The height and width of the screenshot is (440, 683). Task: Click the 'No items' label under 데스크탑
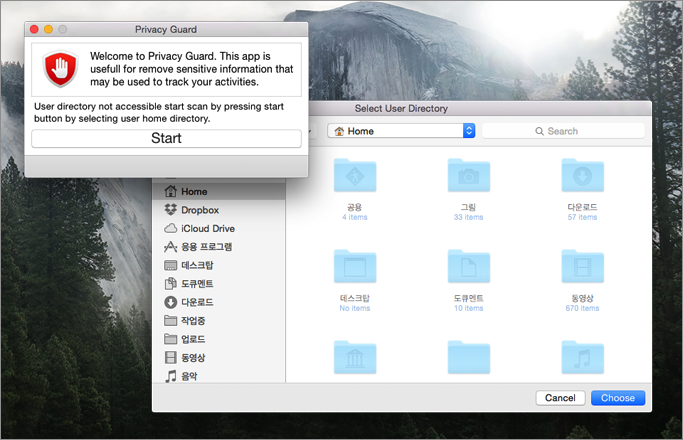[355, 308]
